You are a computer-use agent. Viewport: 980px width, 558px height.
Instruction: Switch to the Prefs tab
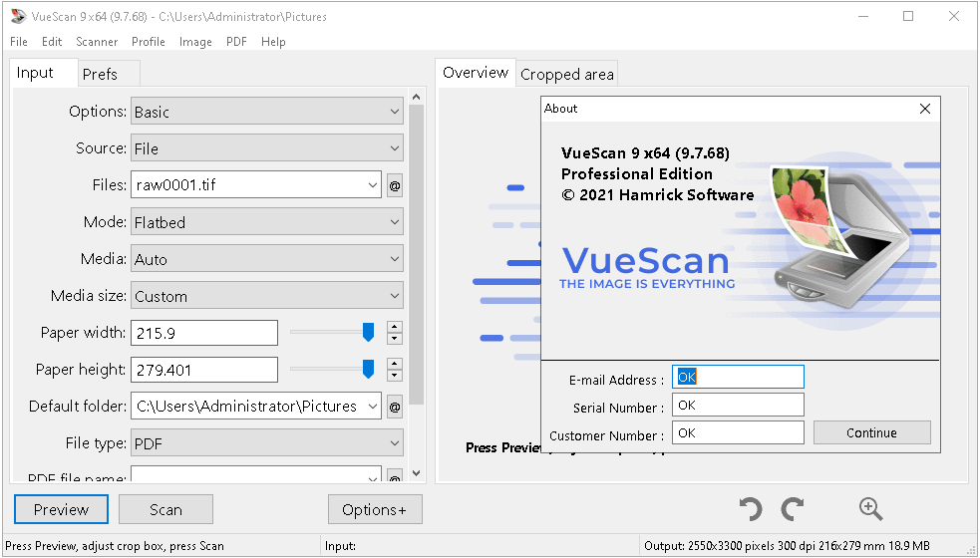[100, 74]
